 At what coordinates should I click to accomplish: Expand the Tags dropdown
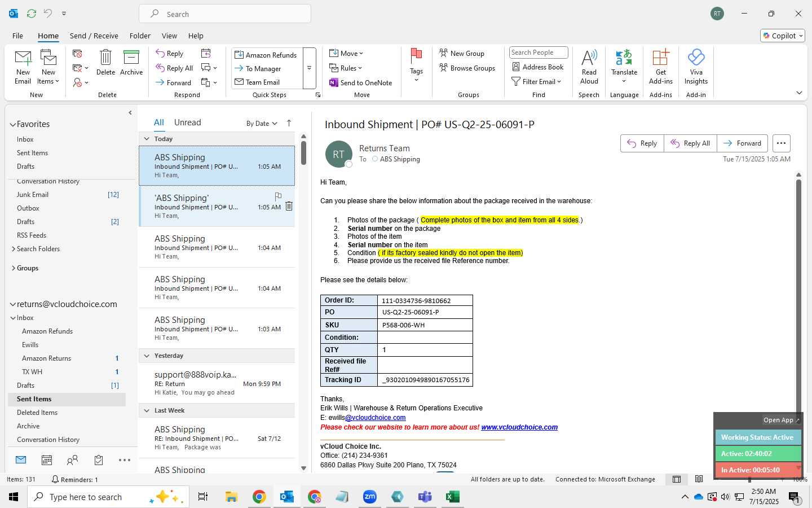coord(416,67)
